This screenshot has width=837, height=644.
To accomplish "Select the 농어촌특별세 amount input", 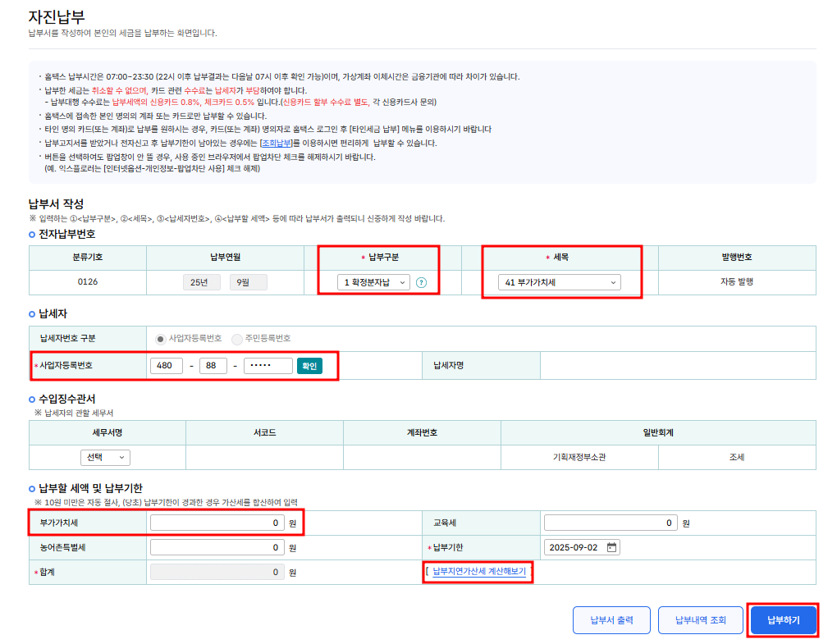I will (217, 547).
